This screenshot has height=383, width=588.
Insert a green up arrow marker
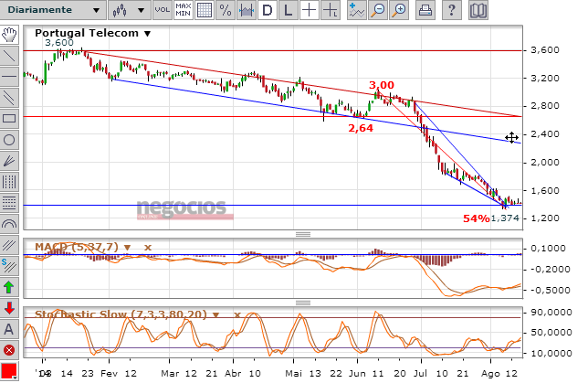tap(9, 288)
